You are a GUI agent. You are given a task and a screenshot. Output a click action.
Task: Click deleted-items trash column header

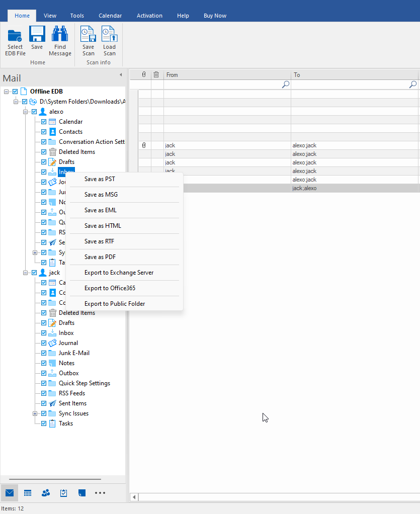coord(156,75)
